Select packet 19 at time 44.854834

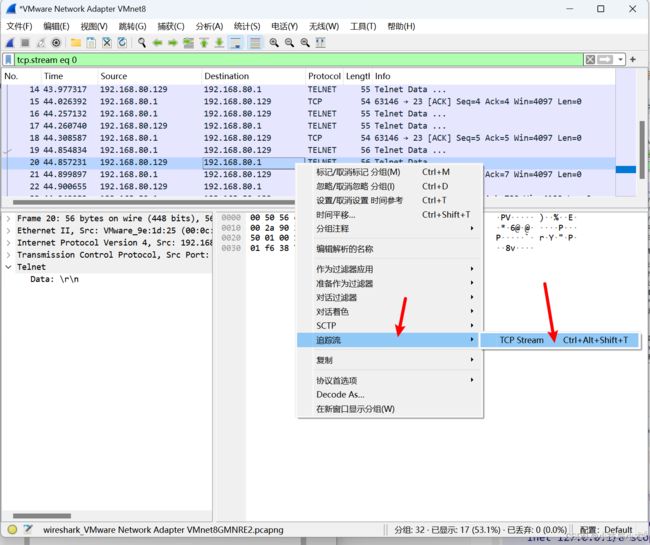point(308,150)
